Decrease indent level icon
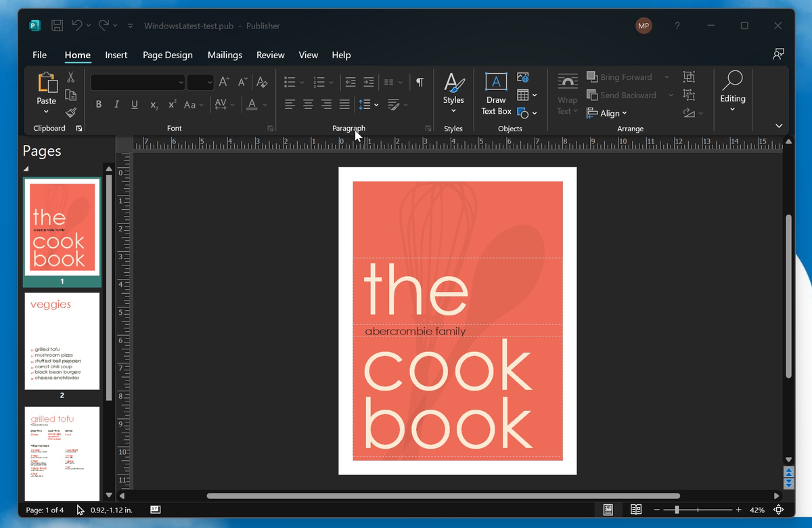812x528 pixels. pos(350,82)
